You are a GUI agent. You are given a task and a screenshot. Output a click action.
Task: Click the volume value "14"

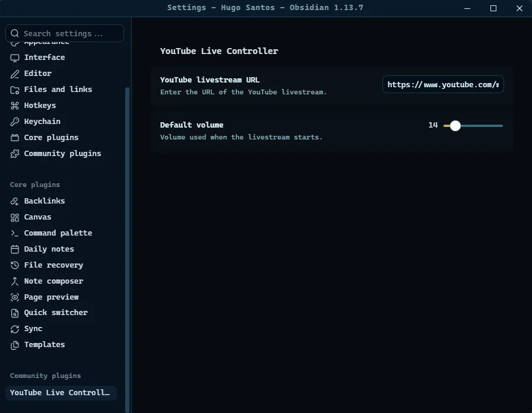coord(433,125)
